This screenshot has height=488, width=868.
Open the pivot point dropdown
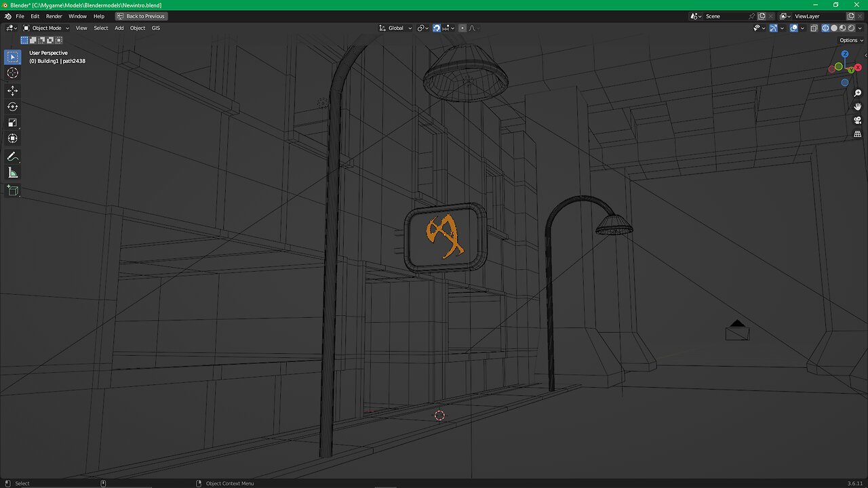coord(423,28)
